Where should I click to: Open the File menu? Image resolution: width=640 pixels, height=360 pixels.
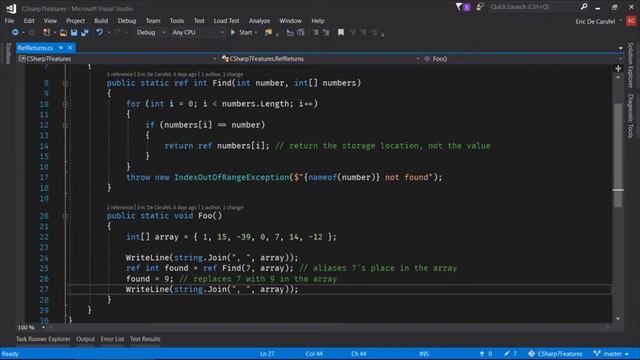point(9,21)
